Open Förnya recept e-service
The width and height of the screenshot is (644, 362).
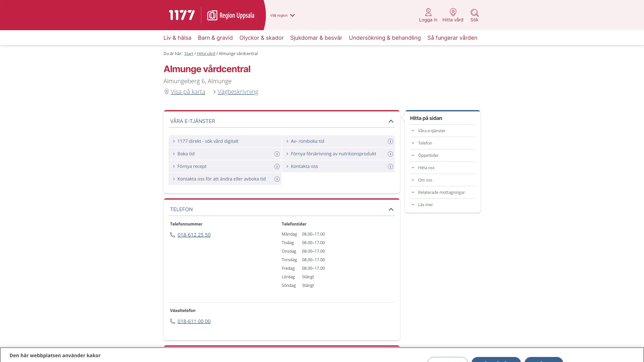point(192,166)
